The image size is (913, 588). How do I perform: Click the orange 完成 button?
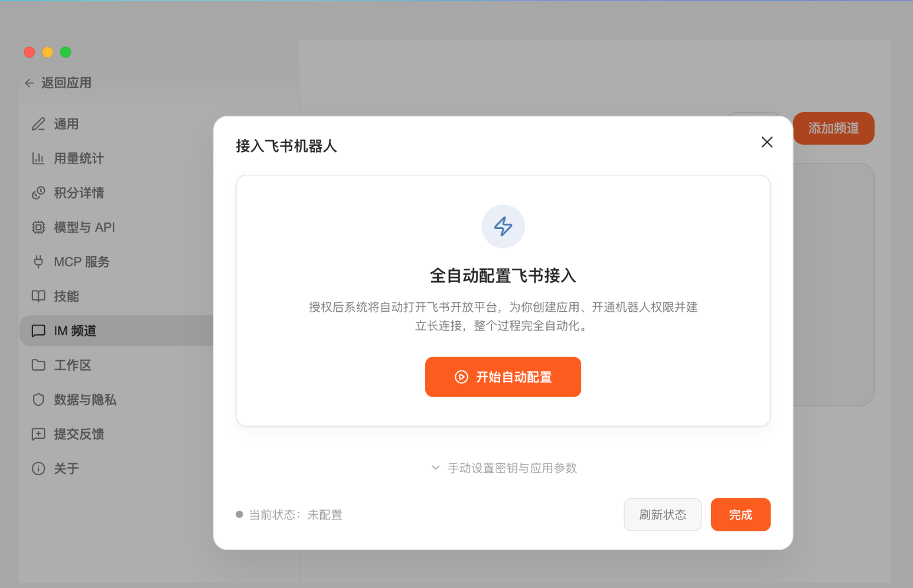coord(741,515)
